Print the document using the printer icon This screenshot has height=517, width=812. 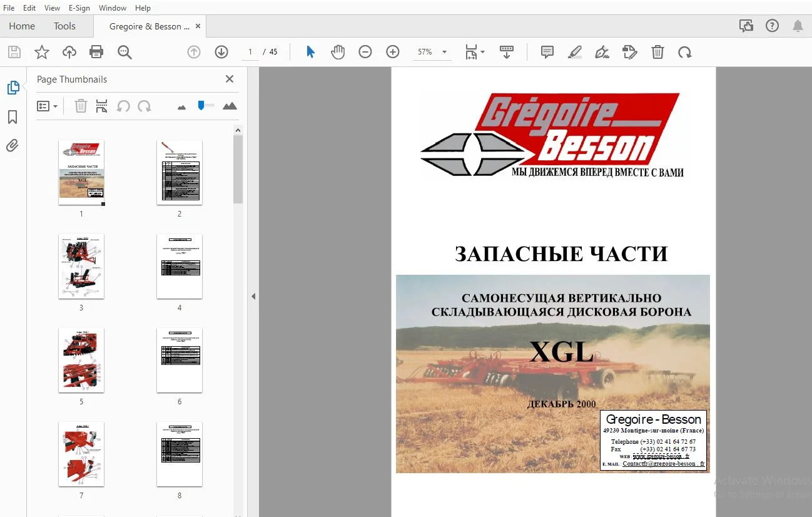(x=96, y=52)
